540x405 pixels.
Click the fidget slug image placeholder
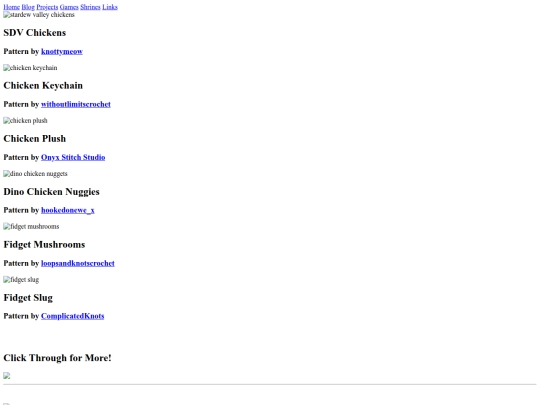click(21, 280)
